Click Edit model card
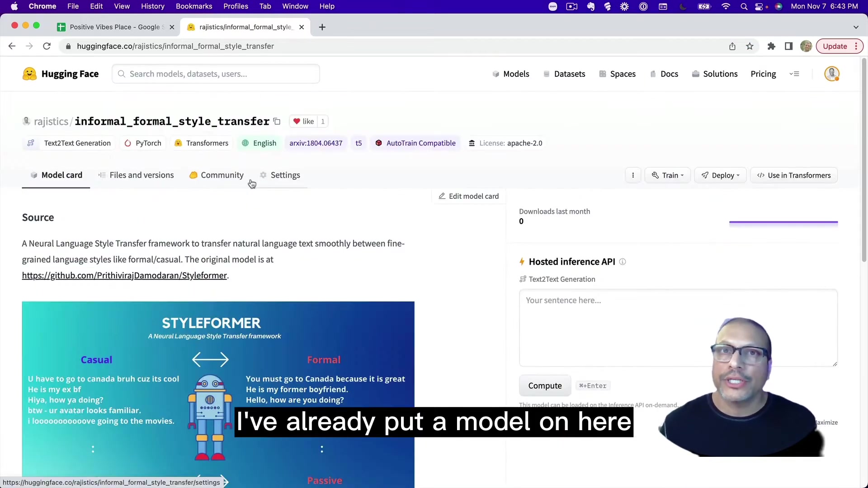 469,196
